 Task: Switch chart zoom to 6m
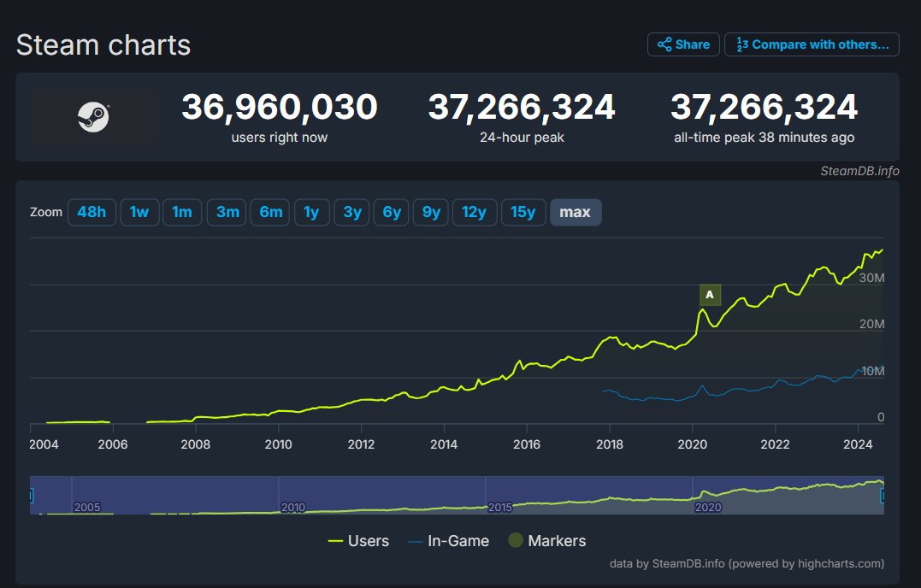(271, 212)
